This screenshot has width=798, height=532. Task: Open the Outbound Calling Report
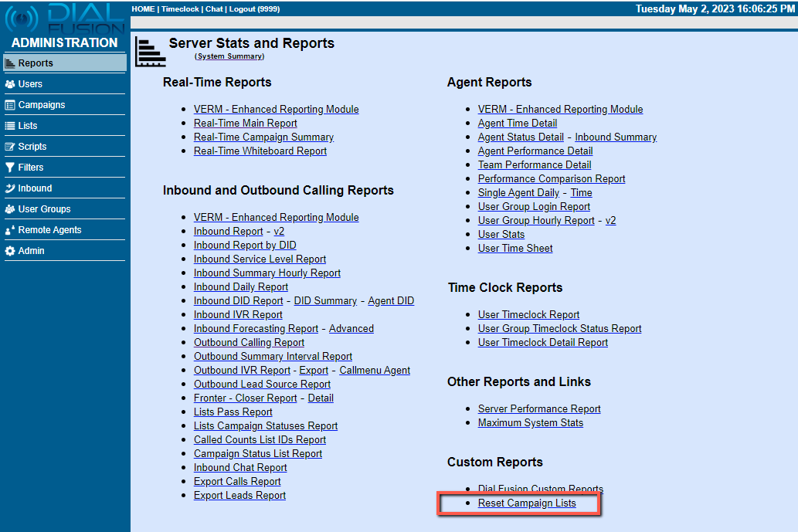[249, 343]
